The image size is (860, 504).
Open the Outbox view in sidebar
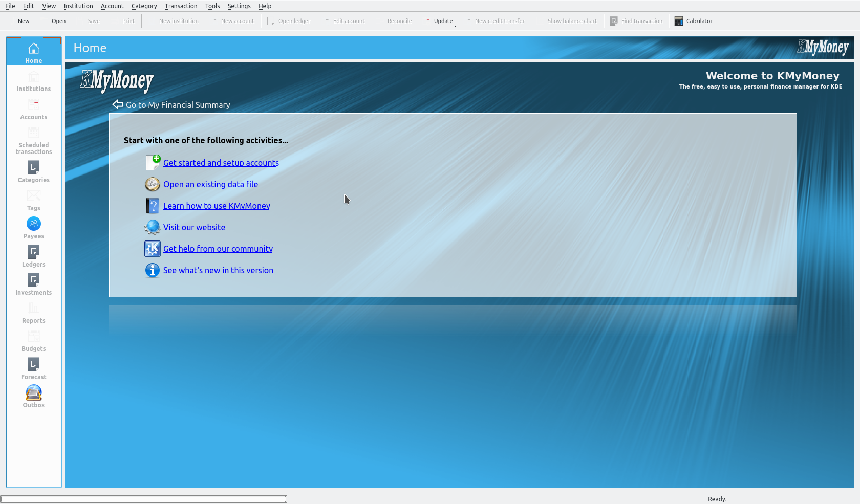point(34,397)
